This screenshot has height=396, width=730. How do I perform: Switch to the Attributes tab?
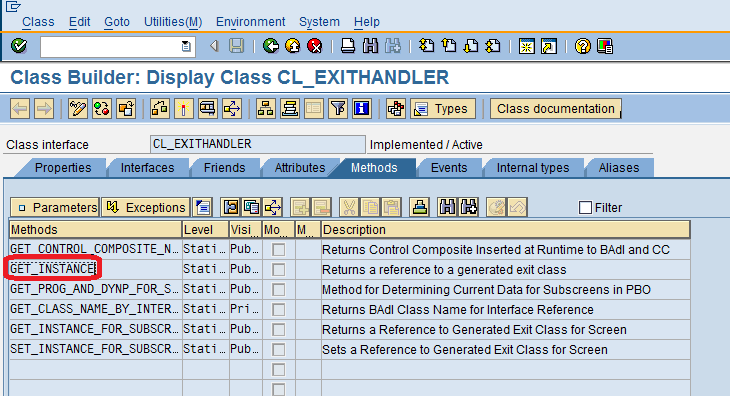tap(300, 168)
